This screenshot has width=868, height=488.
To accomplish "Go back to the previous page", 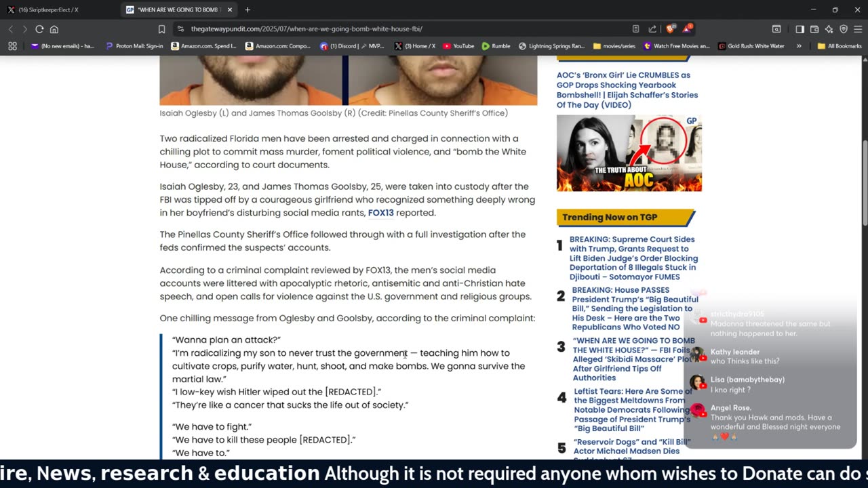I will (x=11, y=29).
